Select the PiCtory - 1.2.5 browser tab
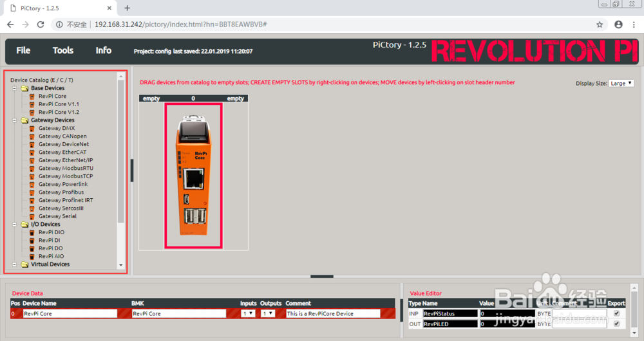644x341 pixels. tap(59, 8)
